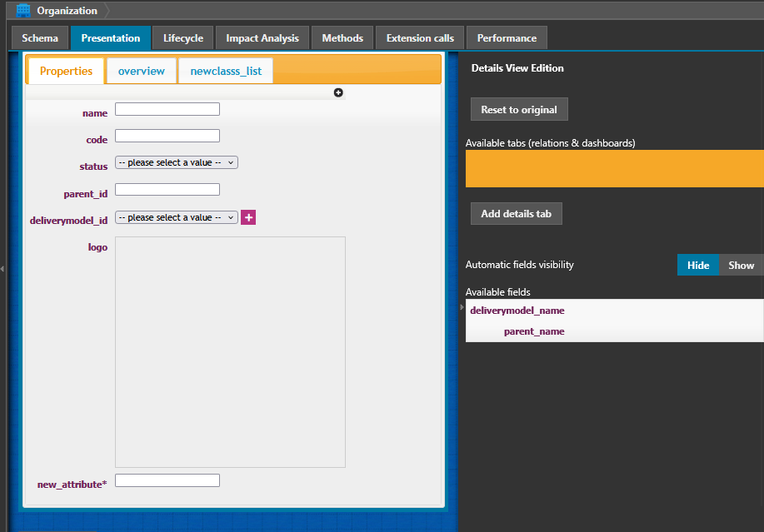Screen dimensions: 764x532
Task: Select the parent_name available field
Action: pyautogui.click(x=534, y=331)
